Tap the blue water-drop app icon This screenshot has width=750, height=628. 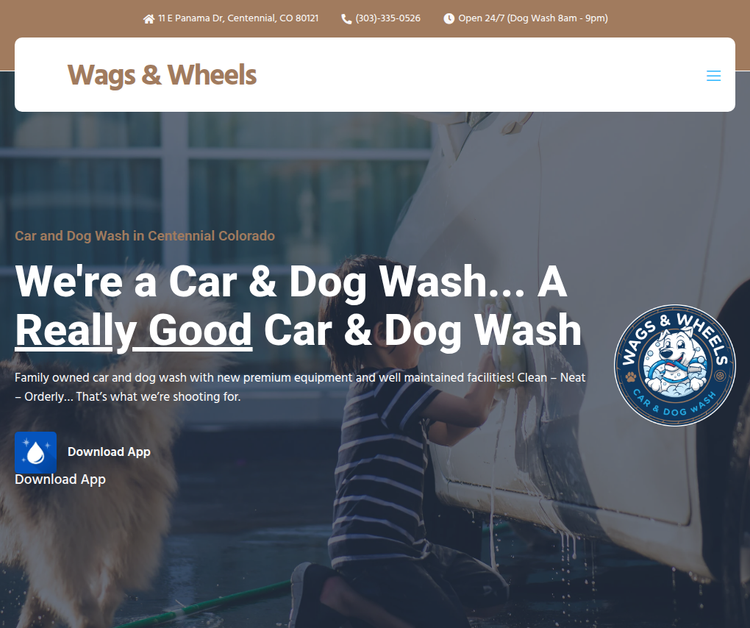tap(35, 452)
